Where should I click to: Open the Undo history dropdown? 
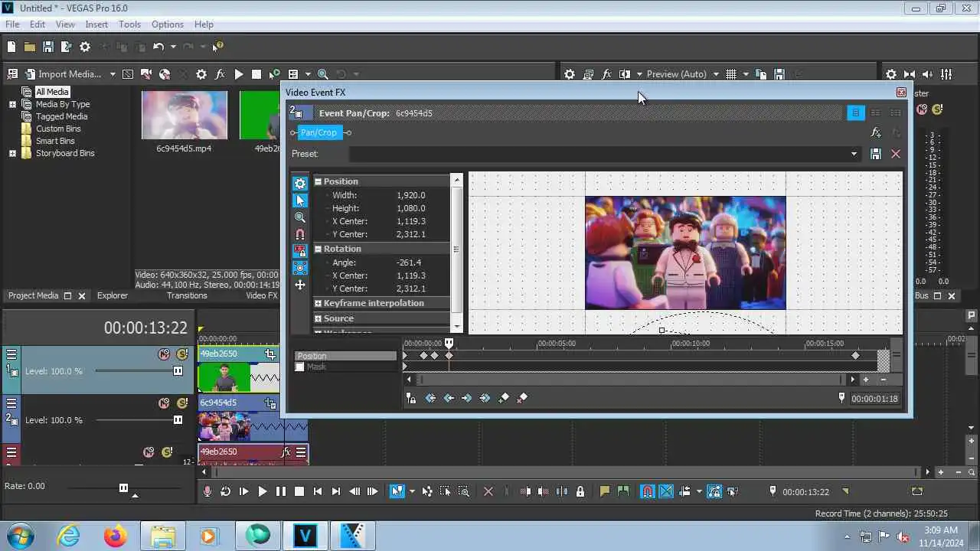tap(172, 47)
